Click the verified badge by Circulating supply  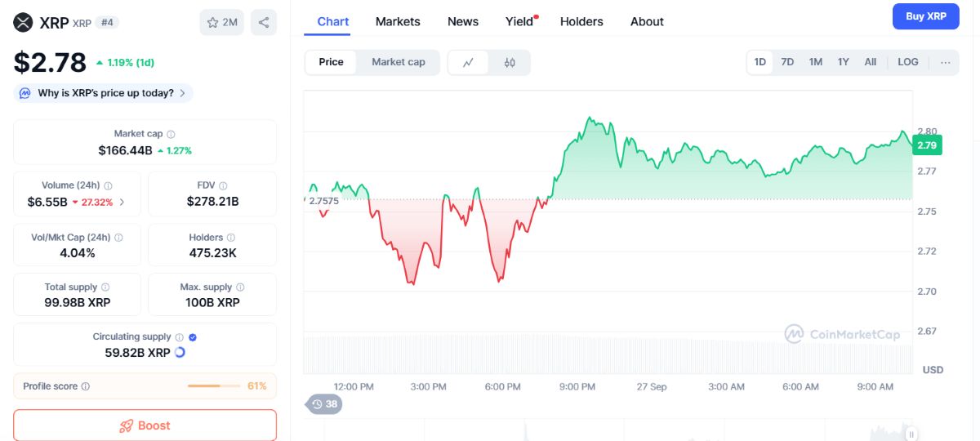tap(193, 336)
